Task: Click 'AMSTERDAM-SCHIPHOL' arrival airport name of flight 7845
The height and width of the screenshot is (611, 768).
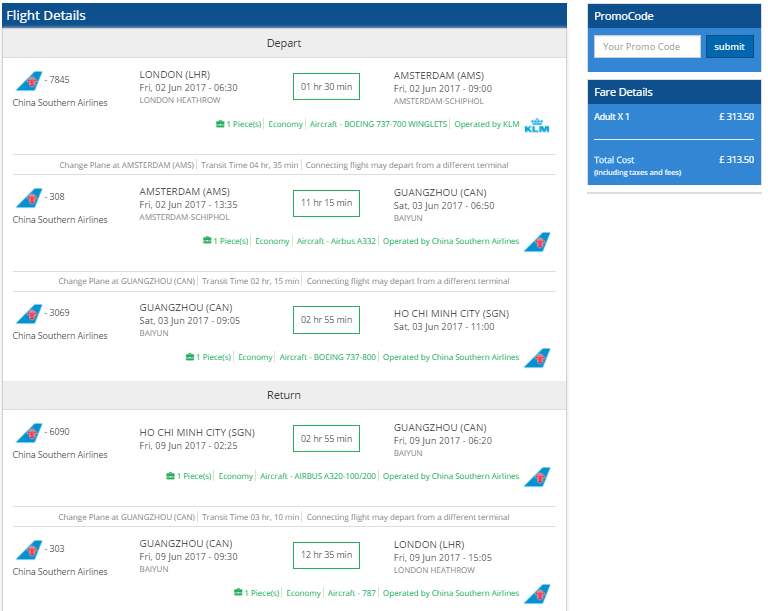Action: 438,101
